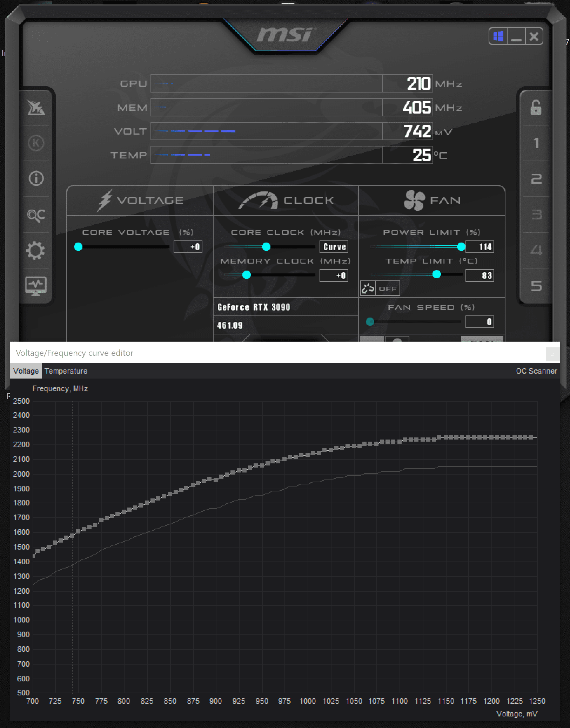Open the settings gear icon
The image size is (570, 728).
pyautogui.click(x=36, y=251)
